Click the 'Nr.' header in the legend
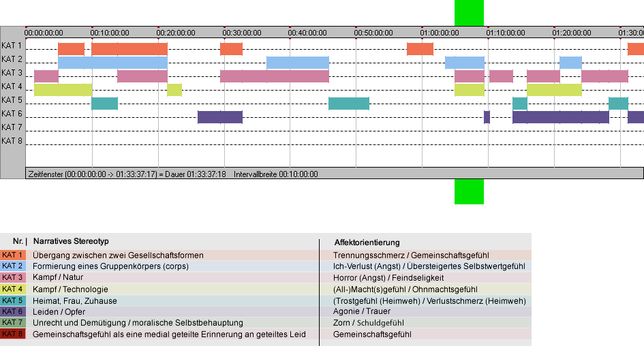This screenshot has width=644, height=361. coord(18,241)
